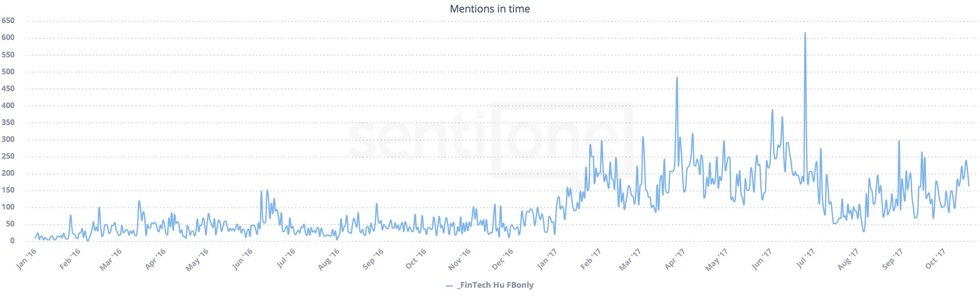Select the Jul '17 axis label
Viewport: 980px width, 298px height.
805,259
